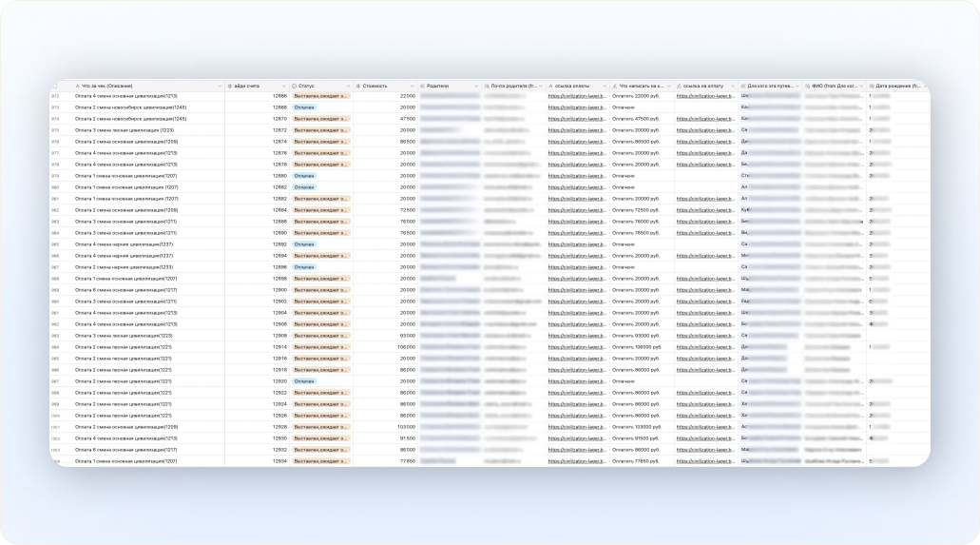
Task: Open the 'Статус' column dropdown arrow
Action: (x=348, y=87)
